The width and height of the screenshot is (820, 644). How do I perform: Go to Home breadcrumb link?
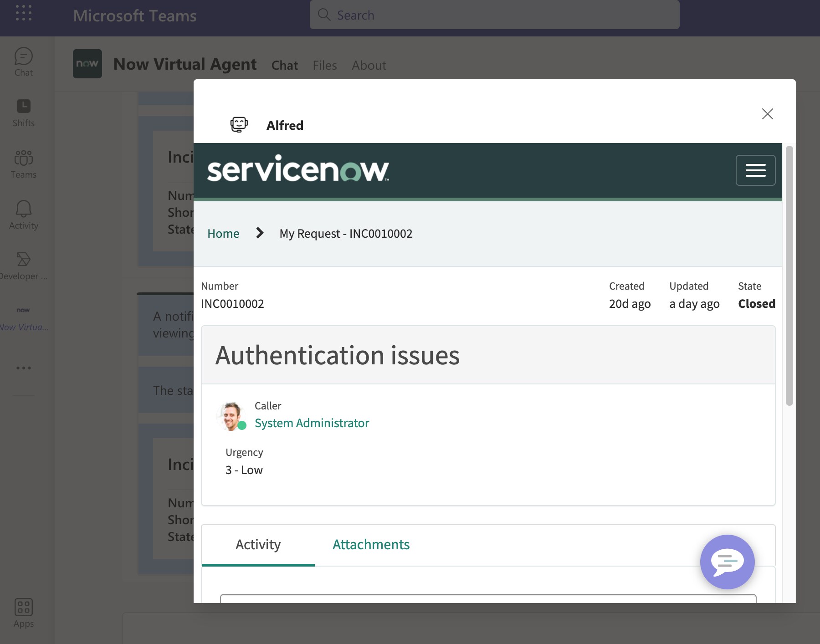tap(223, 234)
